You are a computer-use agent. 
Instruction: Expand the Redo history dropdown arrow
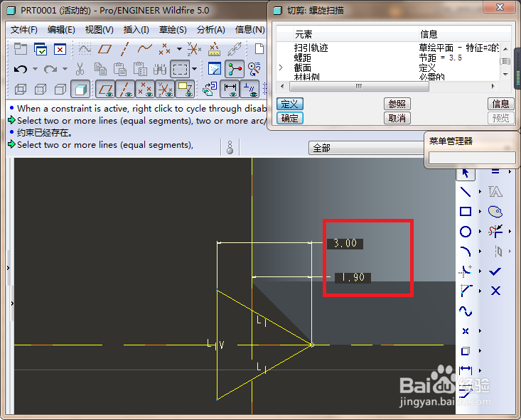65,69
